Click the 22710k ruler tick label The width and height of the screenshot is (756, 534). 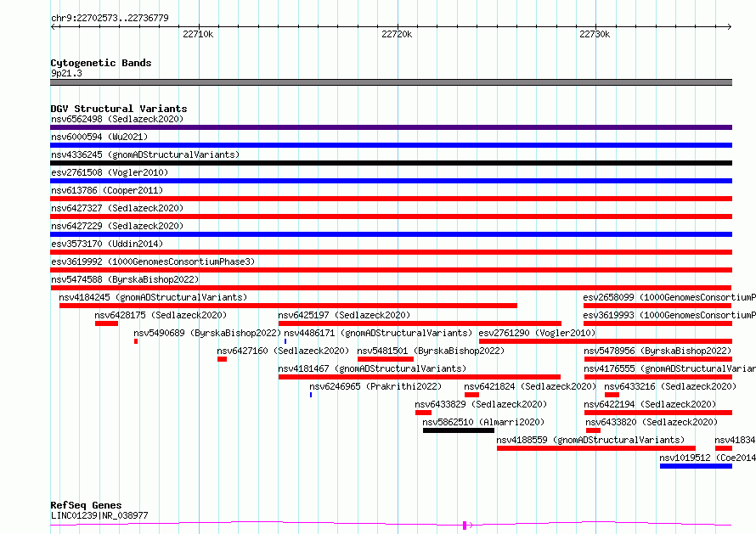tap(198, 34)
